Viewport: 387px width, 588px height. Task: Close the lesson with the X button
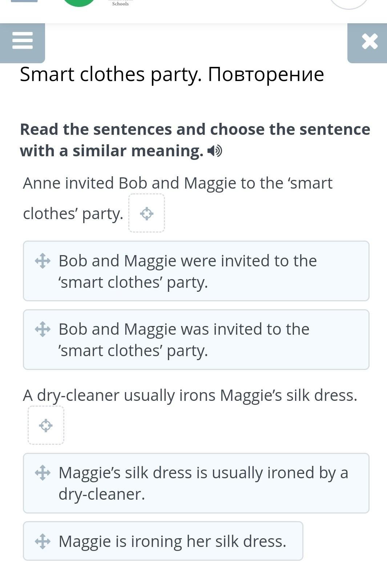369,42
